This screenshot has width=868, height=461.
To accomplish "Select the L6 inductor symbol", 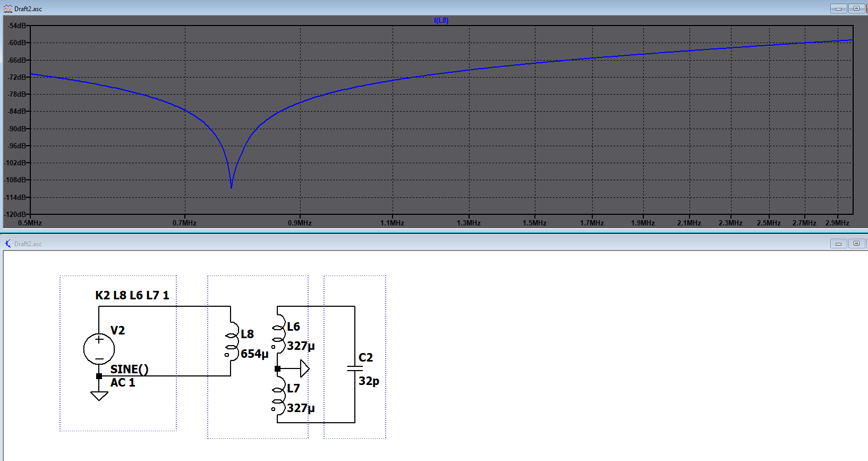I will tap(278, 334).
